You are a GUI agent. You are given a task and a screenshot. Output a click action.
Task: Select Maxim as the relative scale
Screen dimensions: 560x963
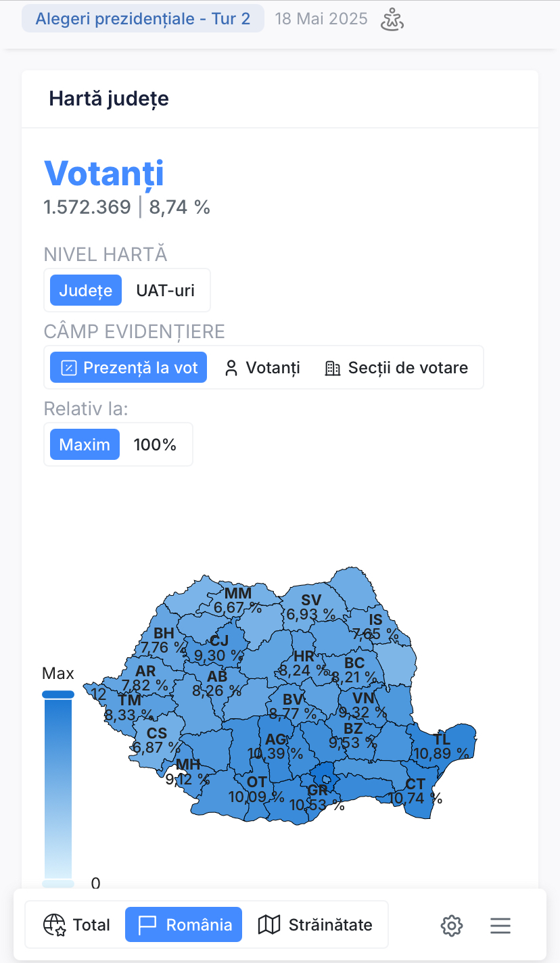[85, 444]
